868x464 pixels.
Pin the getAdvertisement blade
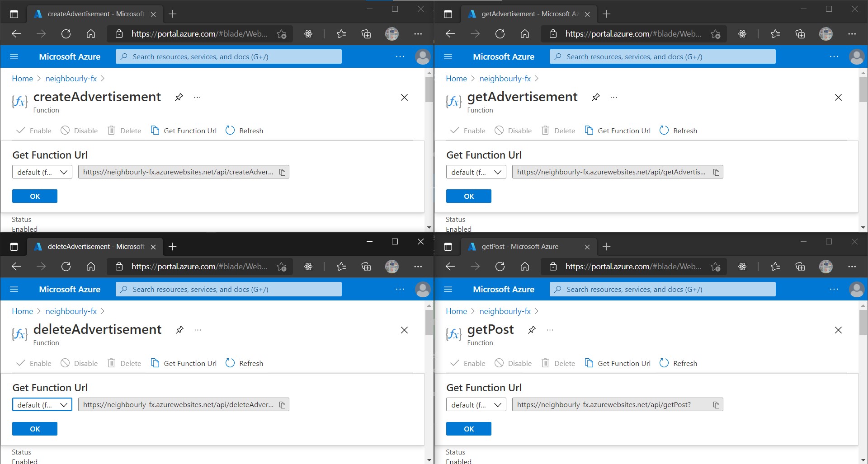596,97
